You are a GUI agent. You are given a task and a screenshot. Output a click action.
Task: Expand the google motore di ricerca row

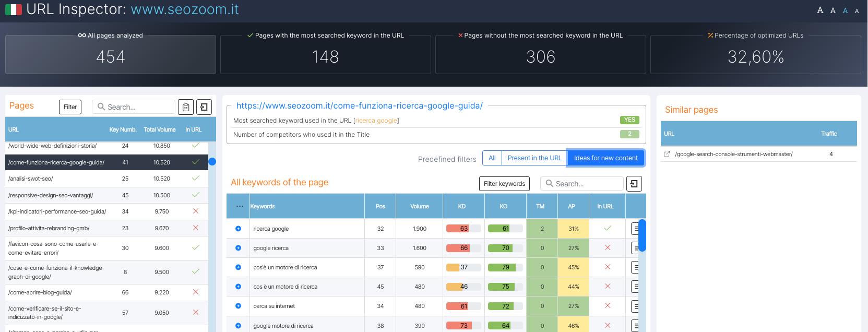point(238,325)
